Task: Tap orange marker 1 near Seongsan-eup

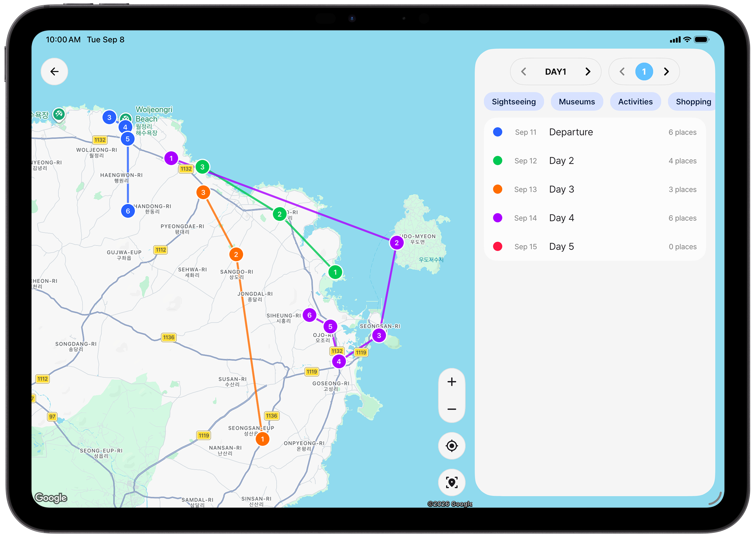Action: pos(262,439)
